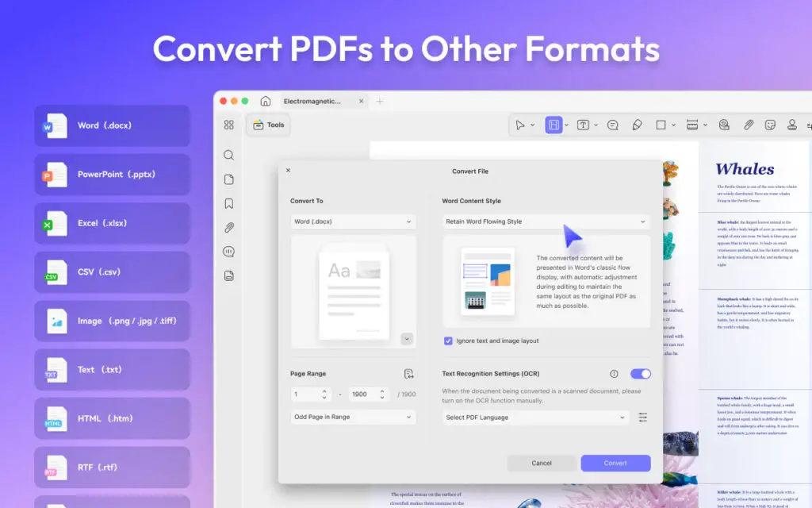The height and width of the screenshot is (508, 812).
Task: Click the page thumbnails grid icon
Action: (228, 125)
